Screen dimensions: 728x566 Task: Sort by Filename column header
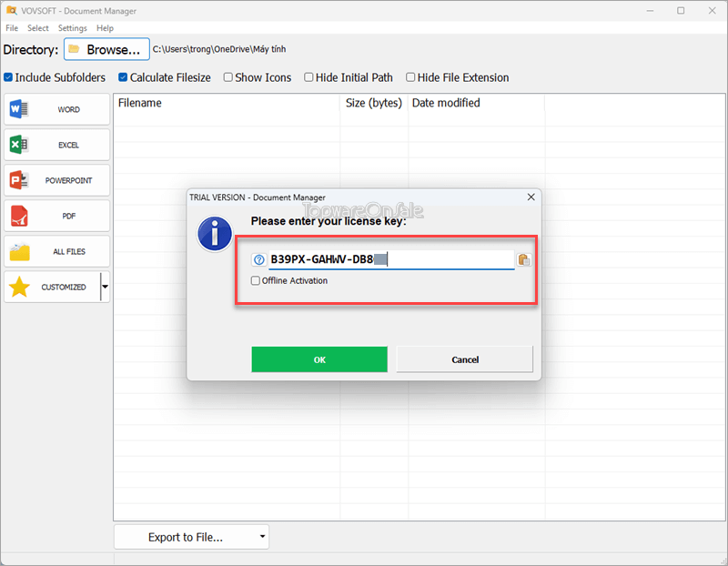[227, 103]
